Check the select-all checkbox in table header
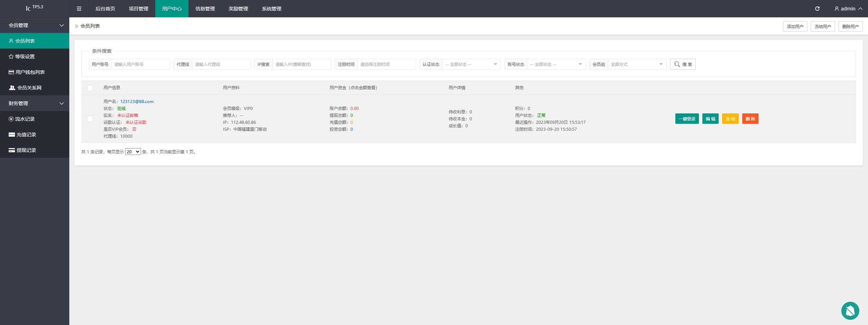 coord(90,88)
